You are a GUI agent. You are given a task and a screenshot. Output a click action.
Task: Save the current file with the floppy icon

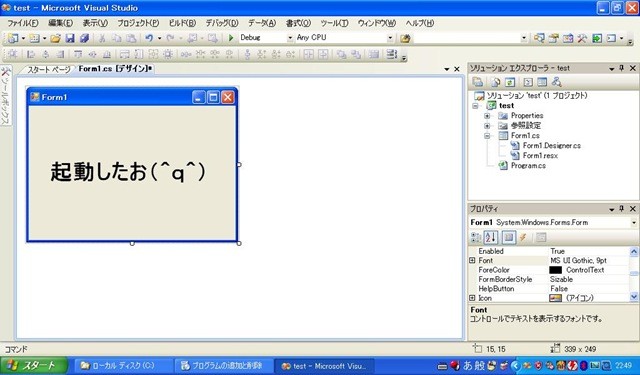point(70,38)
